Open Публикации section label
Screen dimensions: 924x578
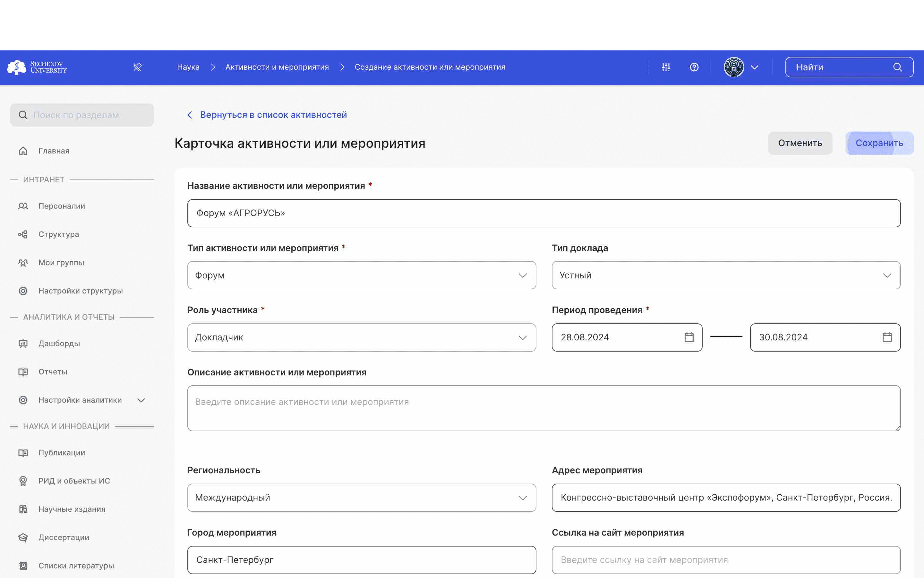(62, 453)
